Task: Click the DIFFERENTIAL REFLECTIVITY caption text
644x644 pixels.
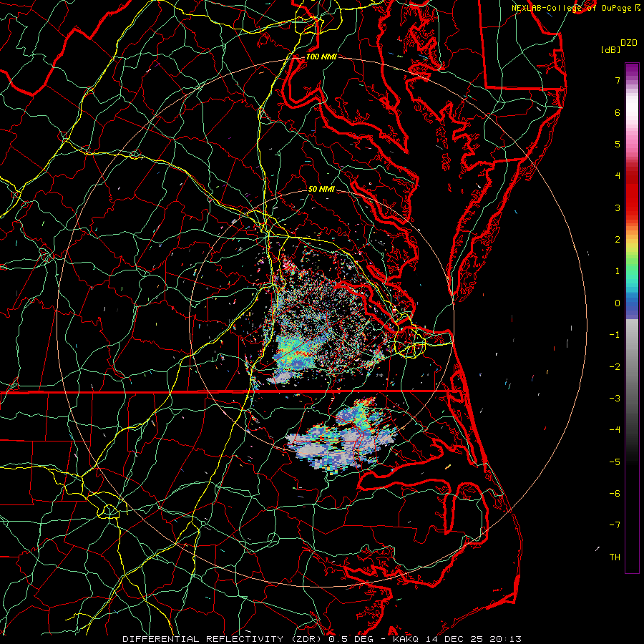Action: coord(203,639)
